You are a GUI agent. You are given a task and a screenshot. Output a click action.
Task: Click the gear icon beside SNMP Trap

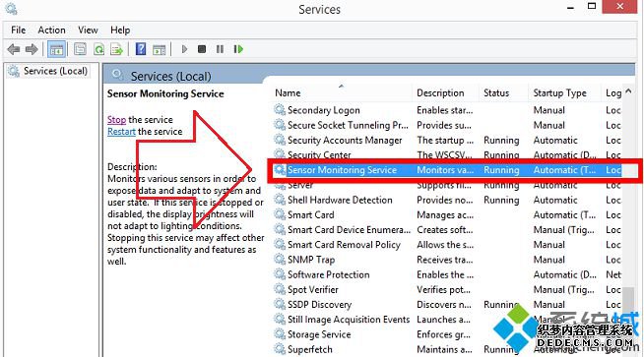pyautogui.click(x=280, y=259)
